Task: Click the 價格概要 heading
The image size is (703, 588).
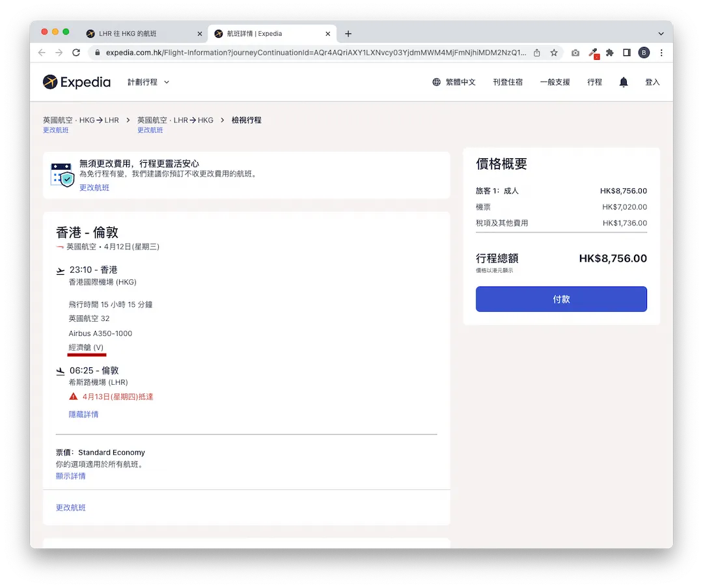Action: [501, 163]
